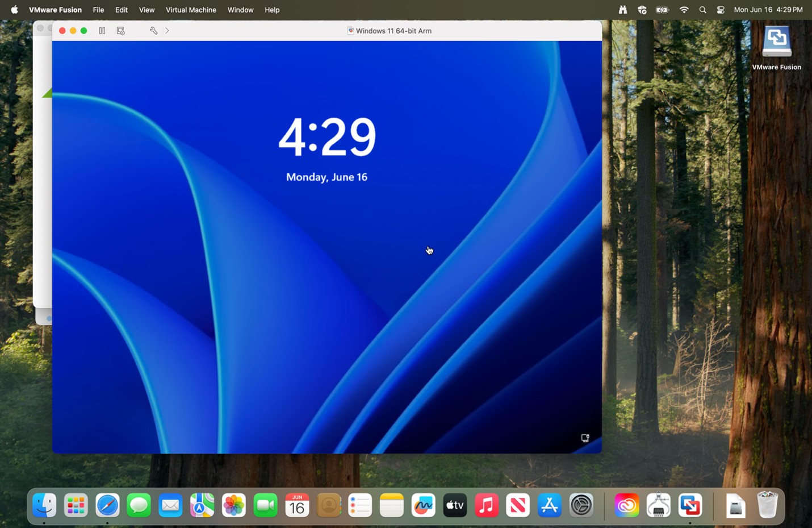Open Control Center in menu bar
This screenshot has height=528, width=812.
point(721,10)
